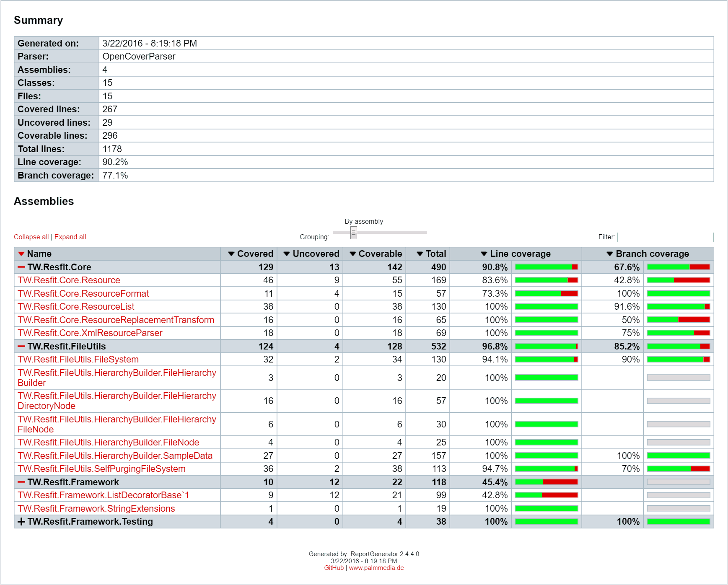Screen dimensions: 728x585
Task: Sort table by Covered column arrow
Action: [x=231, y=254]
